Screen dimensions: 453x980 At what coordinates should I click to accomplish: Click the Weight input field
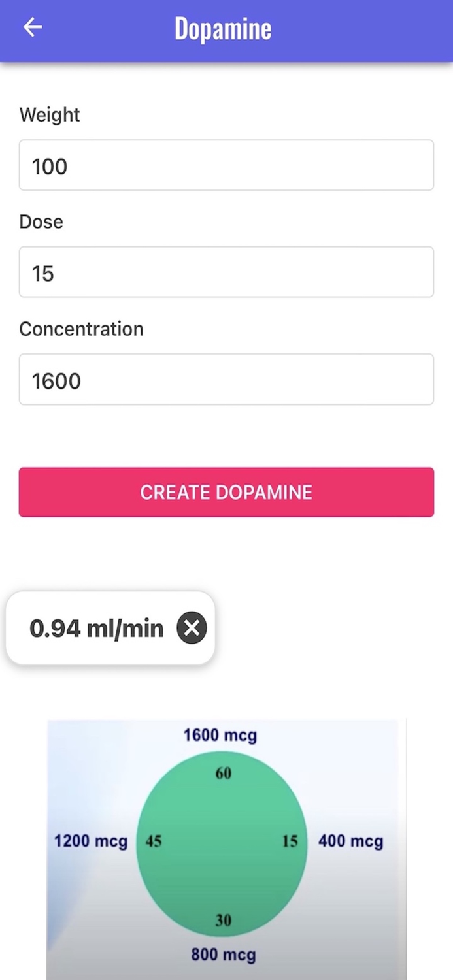(226, 165)
